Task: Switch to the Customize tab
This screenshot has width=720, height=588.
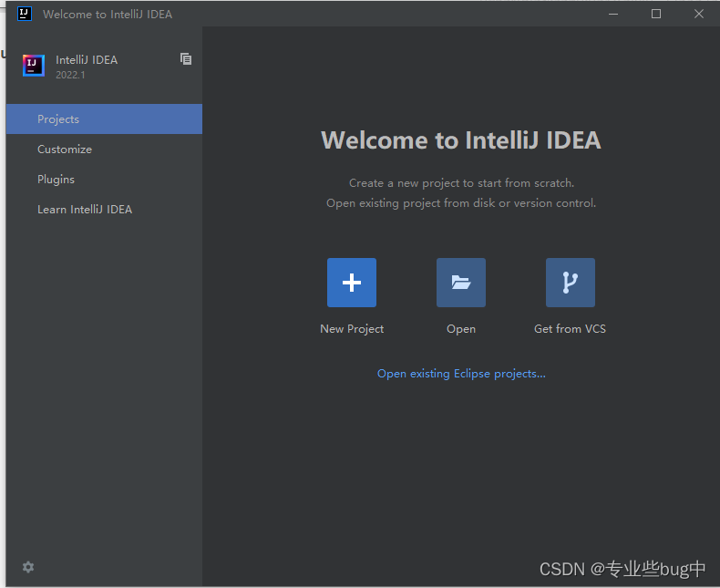Action: tap(104, 150)
